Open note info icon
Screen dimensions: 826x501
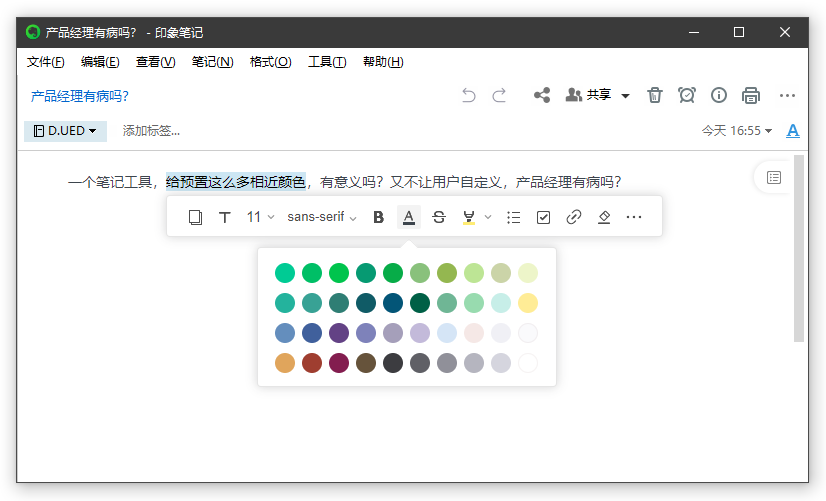coord(719,95)
